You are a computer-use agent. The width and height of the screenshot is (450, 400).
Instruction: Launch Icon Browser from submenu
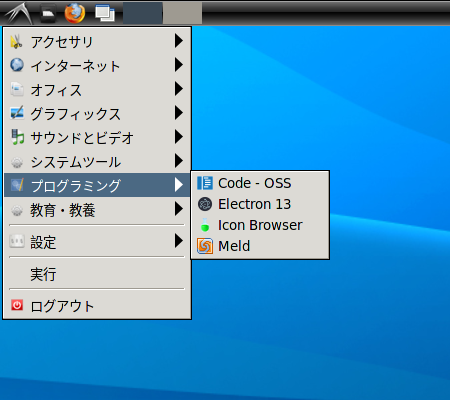[x=260, y=225]
